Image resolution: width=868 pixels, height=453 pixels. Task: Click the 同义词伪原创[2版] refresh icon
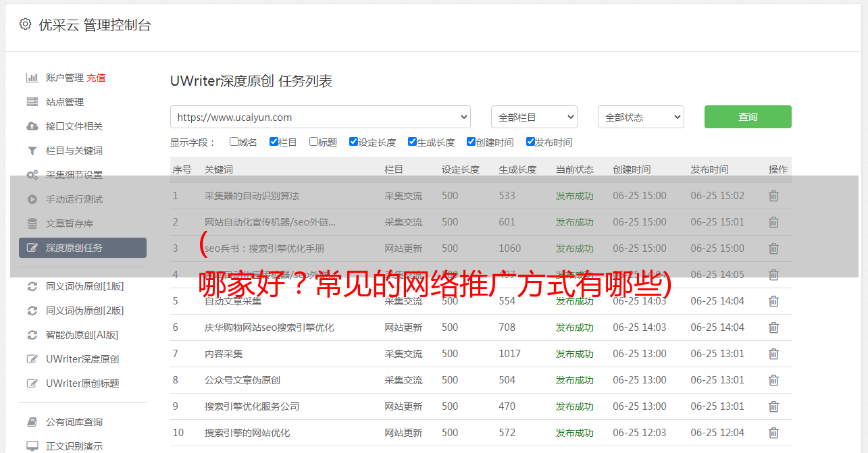pyautogui.click(x=32, y=311)
